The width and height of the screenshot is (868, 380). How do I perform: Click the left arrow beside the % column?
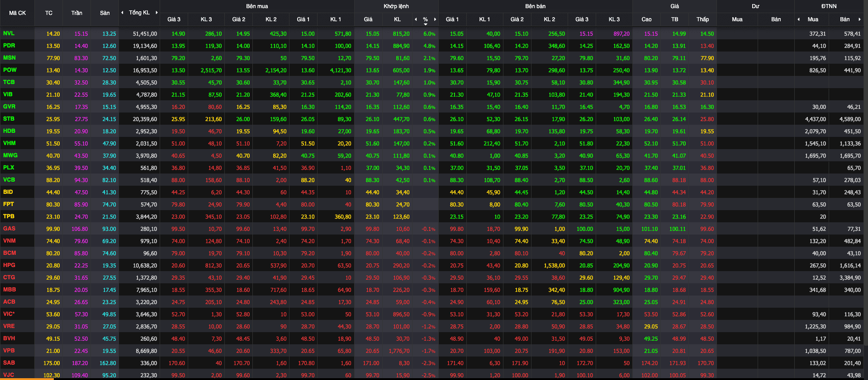point(416,19)
